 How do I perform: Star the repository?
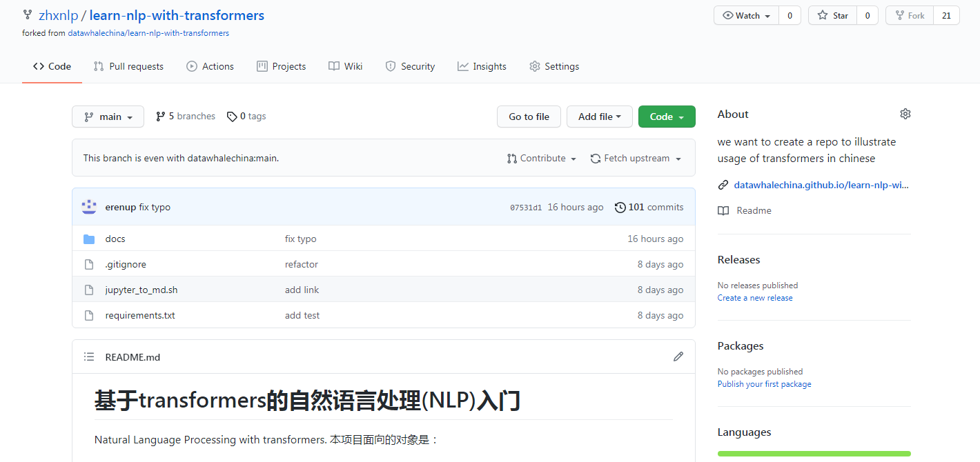click(832, 14)
